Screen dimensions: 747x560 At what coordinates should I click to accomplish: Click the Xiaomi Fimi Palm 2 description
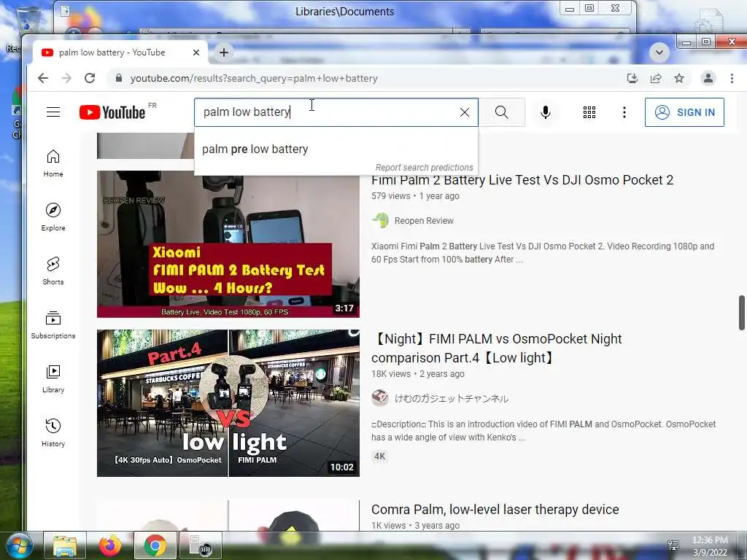tap(543, 253)
